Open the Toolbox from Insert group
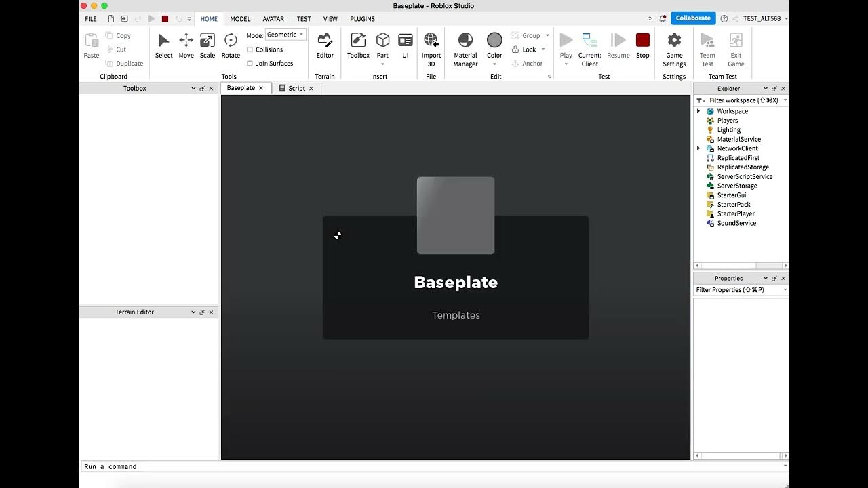868x488 pixels. [x=358, y=46]
